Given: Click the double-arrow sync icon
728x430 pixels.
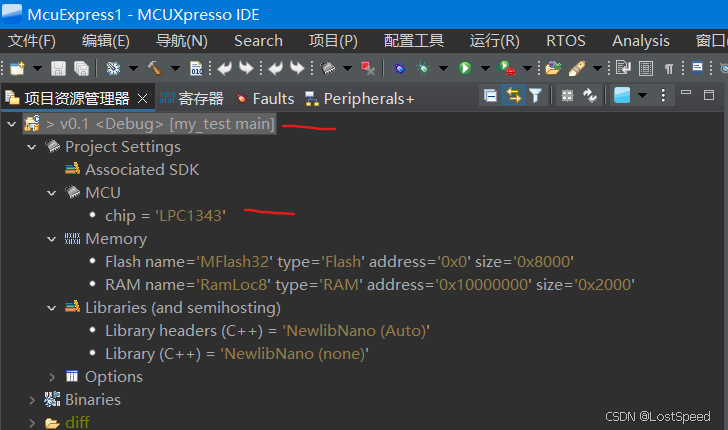Looking at the screenshot, I should pos(590,96).
